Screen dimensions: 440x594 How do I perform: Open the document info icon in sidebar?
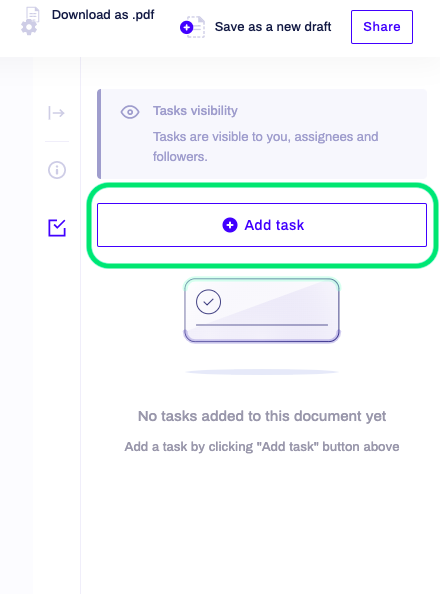(57, 169)
